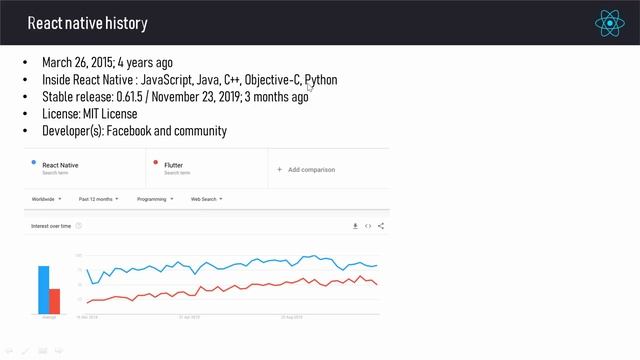Screen dimensions: 640x360
Task: Click the embed code icon
Action: [368, 226]
